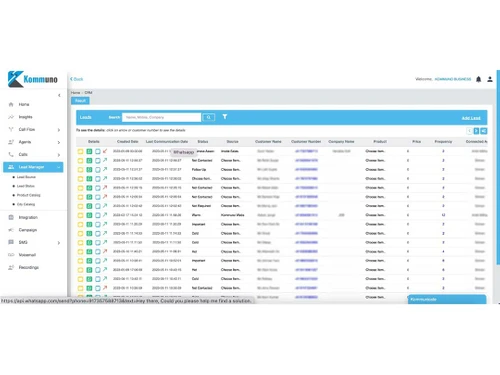Open Voicemail in the sidebar

[27, 255]
